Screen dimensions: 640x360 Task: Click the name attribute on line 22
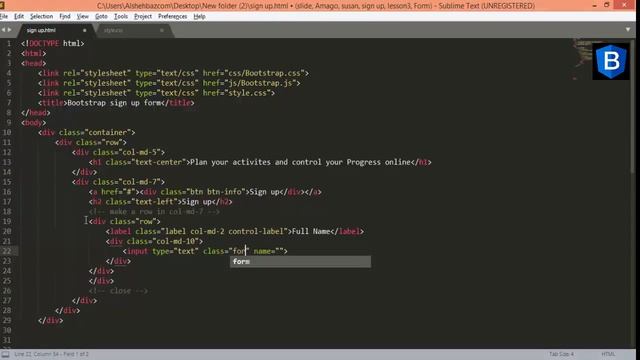pos(268,251)
